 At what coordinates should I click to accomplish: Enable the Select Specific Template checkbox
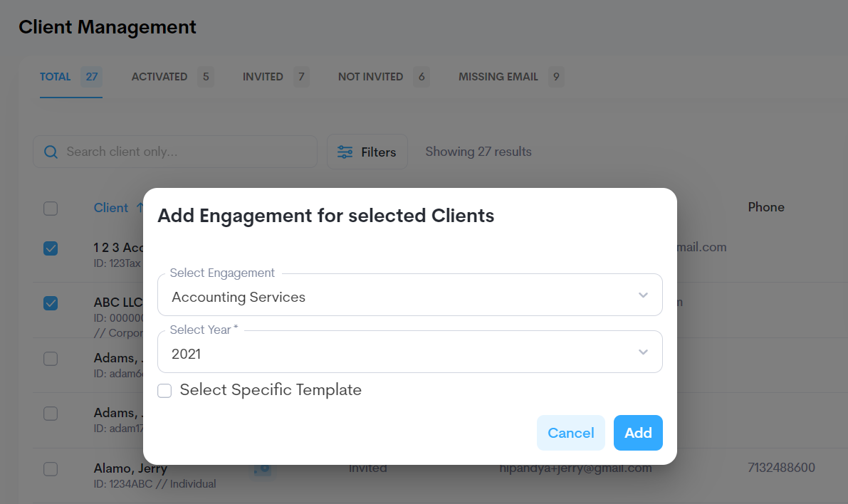pyautogui.click(x=164, y=391)
